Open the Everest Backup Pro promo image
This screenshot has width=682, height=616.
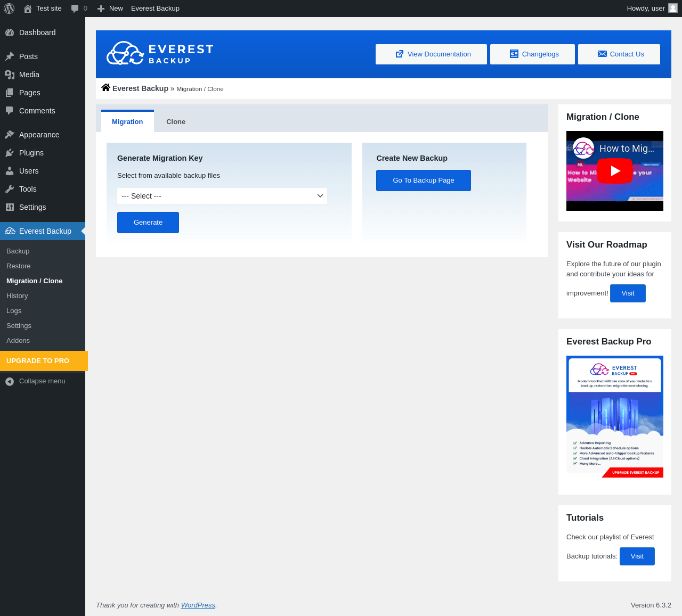coord(615,417)
